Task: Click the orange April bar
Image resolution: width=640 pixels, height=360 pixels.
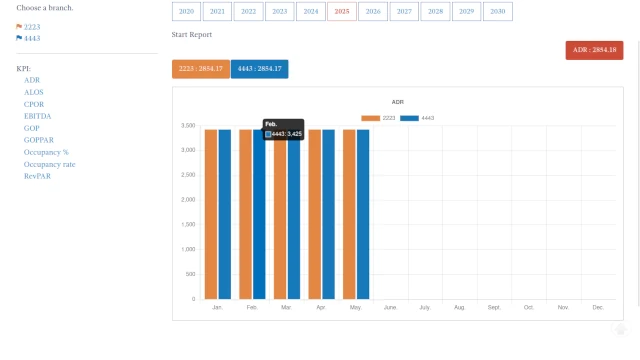Action: point(315,214)
